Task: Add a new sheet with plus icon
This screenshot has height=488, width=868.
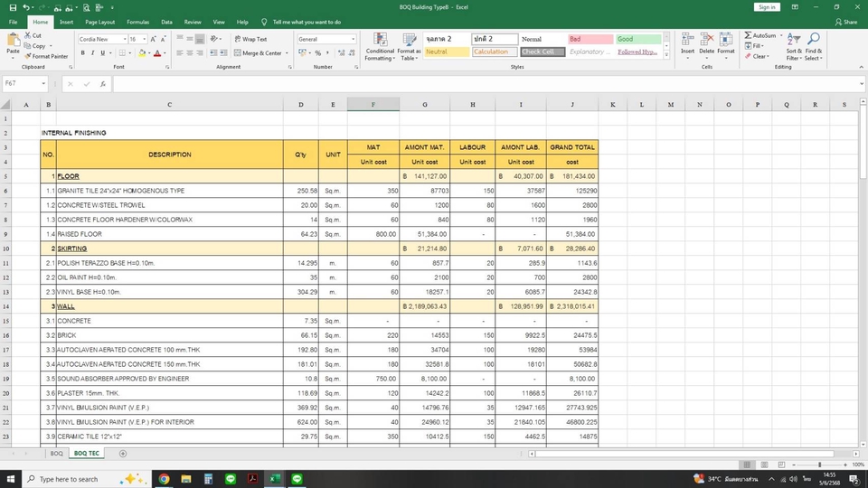Action: click(x=123, y=454)
